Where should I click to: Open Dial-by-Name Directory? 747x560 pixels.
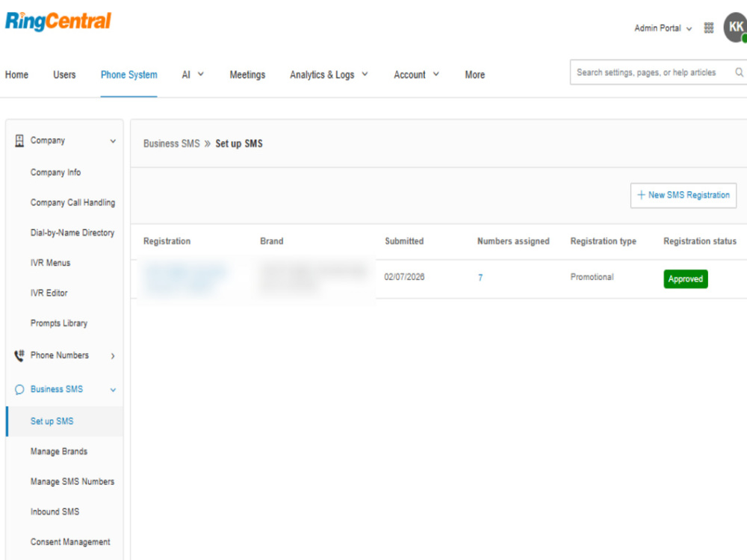point(72,233)
